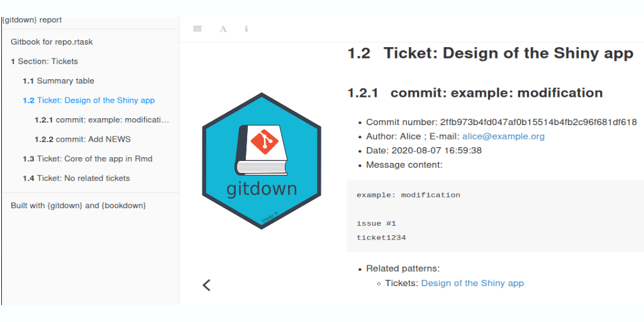Go to the previous page with the left chevron
644x322 pixels.
pyautogui.click(x=206, y=285)
